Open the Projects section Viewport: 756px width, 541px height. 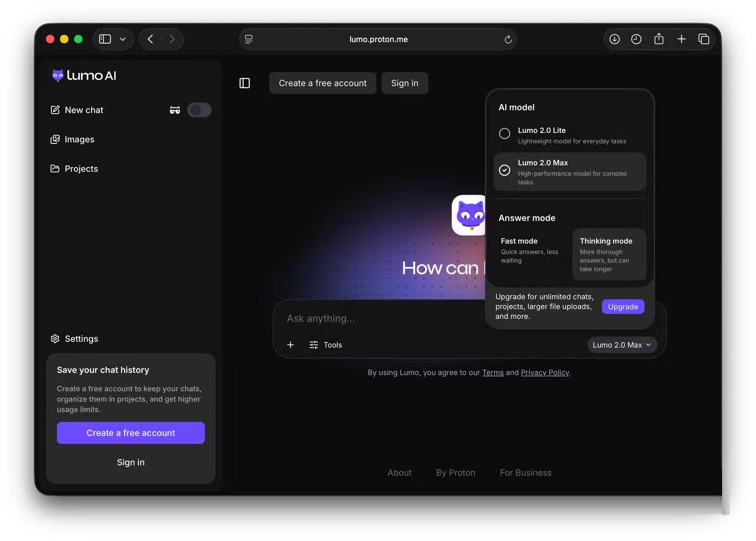74,169
